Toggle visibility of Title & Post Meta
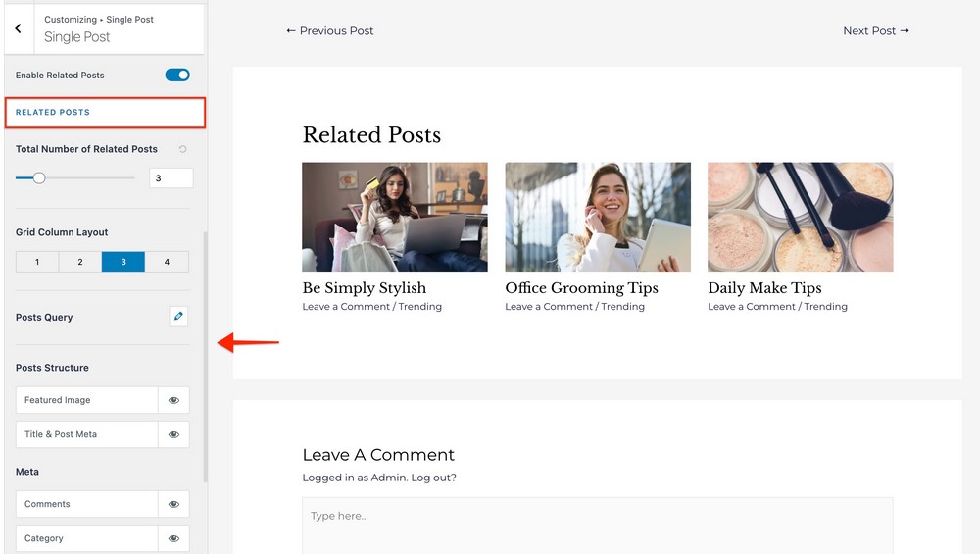The height and width of the screenshot is (554, 980). (173, 434)
